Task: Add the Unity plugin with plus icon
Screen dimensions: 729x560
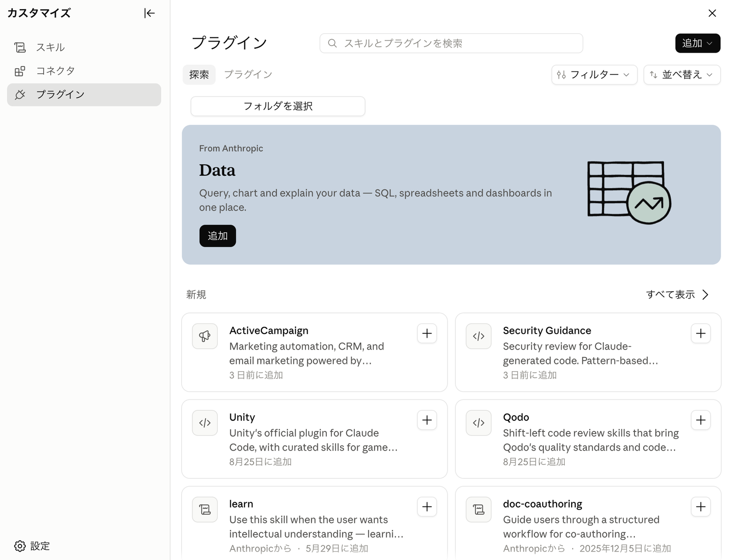Action: [427, 420]
